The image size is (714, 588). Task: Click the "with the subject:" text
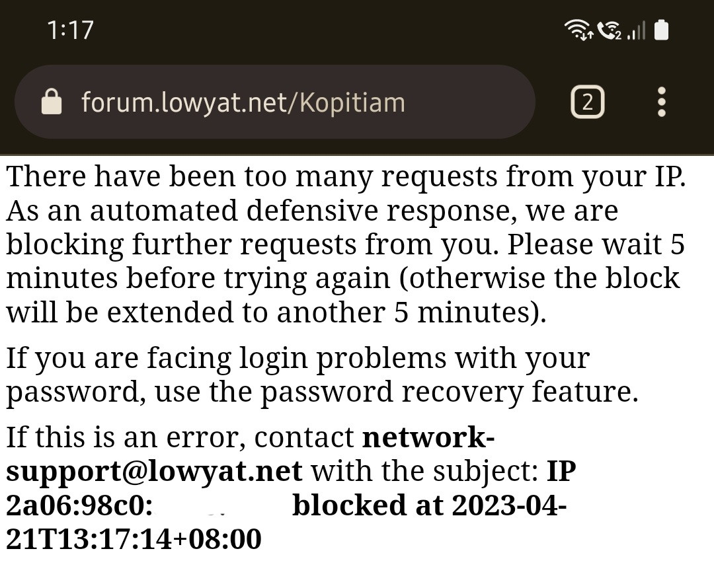[424, 472]
